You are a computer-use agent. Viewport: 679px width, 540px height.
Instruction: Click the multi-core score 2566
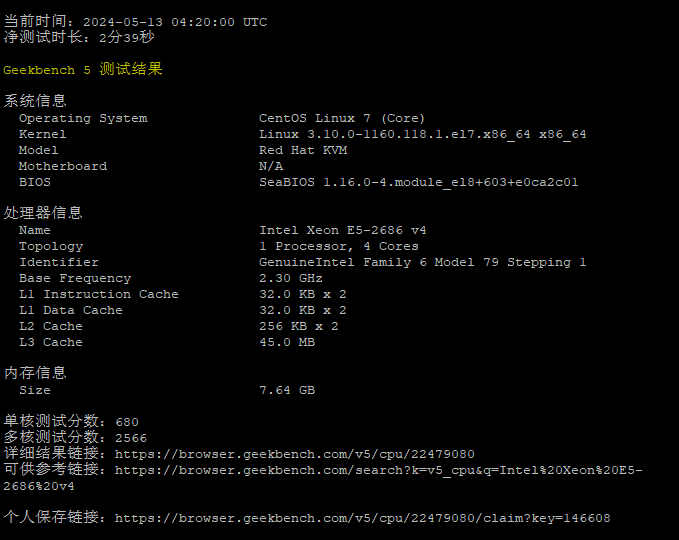[x=131, y=438]
